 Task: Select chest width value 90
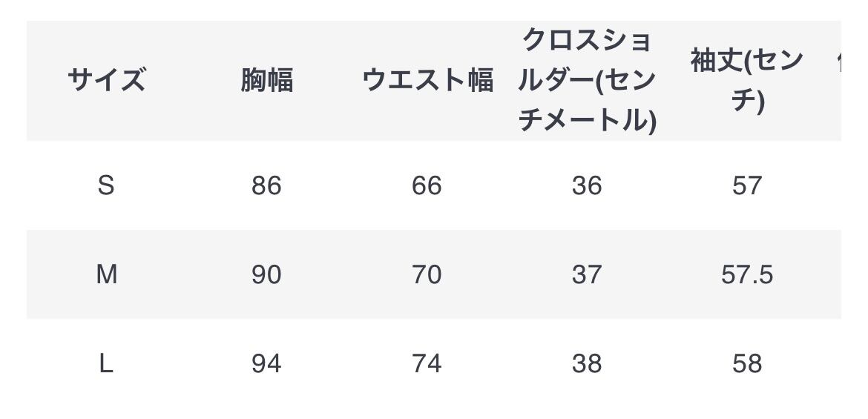coord(266,274)
